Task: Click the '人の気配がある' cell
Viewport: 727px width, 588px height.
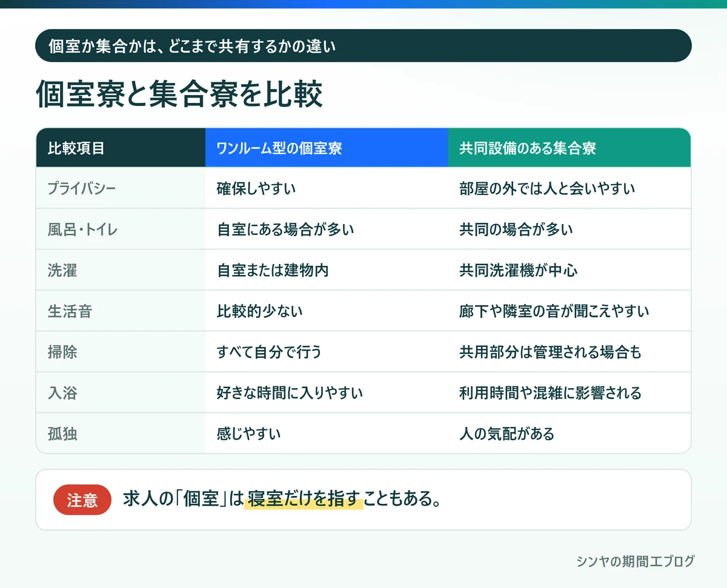Action: coord(569,434)
